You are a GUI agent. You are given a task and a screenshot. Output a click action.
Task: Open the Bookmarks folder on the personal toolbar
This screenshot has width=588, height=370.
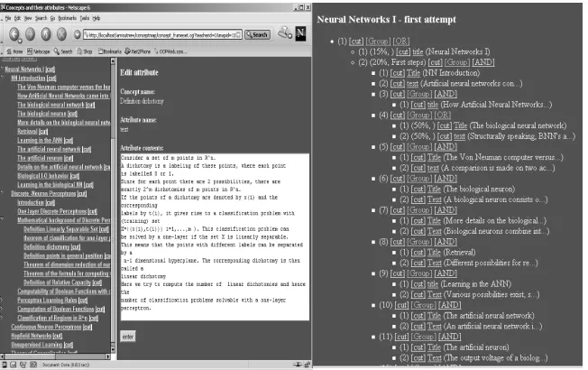pos(109,51)
